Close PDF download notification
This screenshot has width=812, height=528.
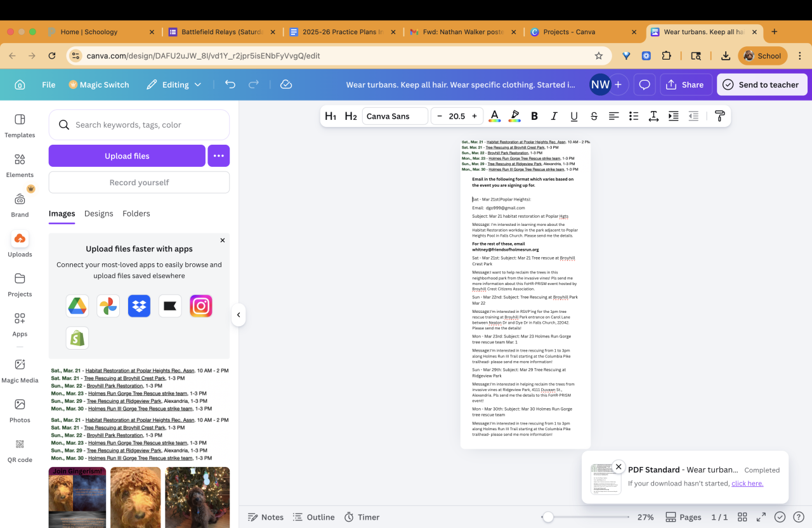[619, 466]
